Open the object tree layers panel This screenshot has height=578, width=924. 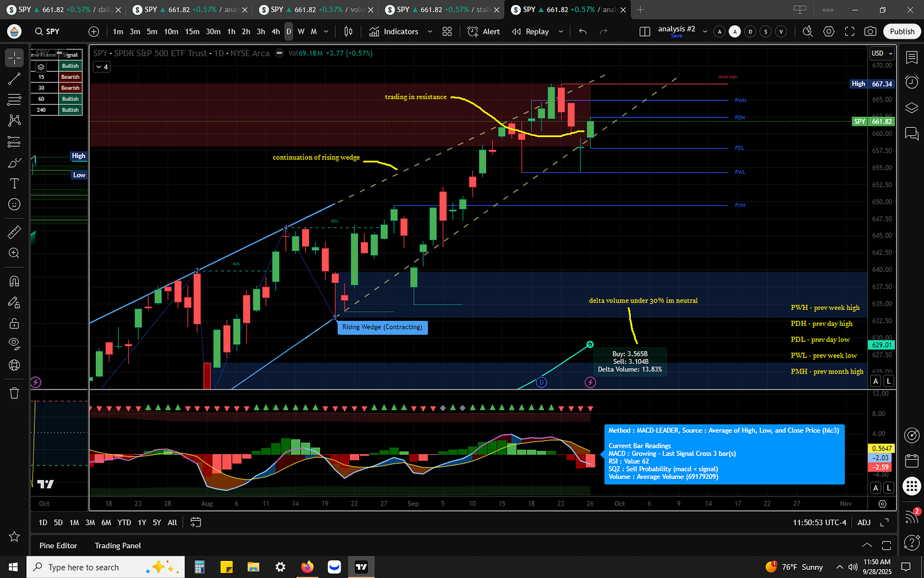912,108
